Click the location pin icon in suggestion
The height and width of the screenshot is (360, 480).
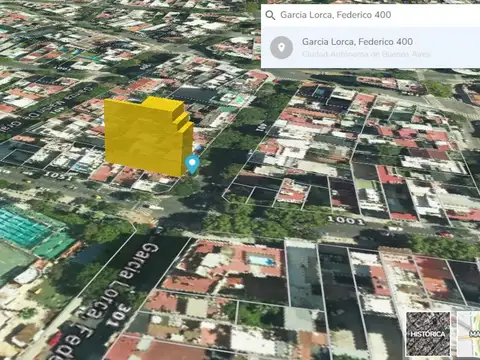pos(281,48)
